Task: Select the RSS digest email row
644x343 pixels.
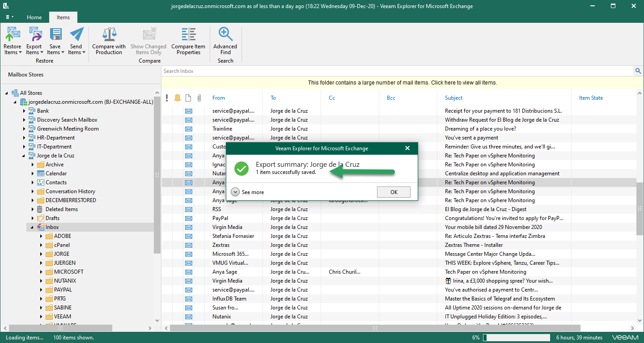Action: [398, 209]
